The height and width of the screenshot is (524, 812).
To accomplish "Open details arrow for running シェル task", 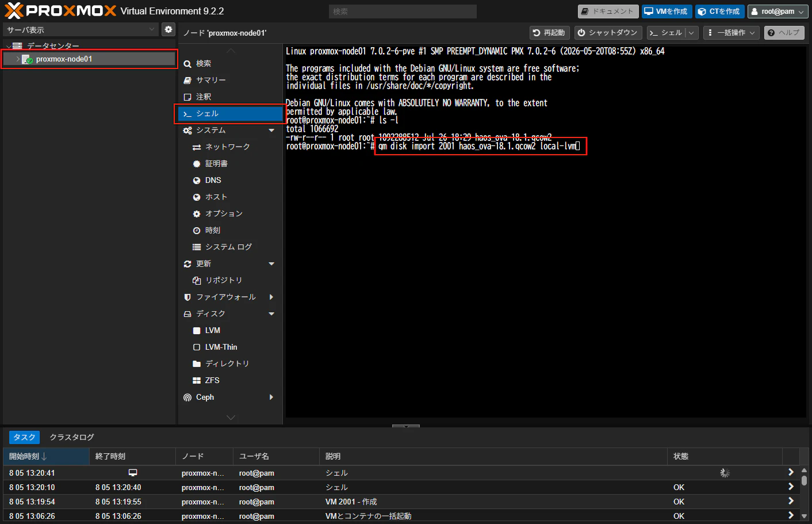I will 791,473.
